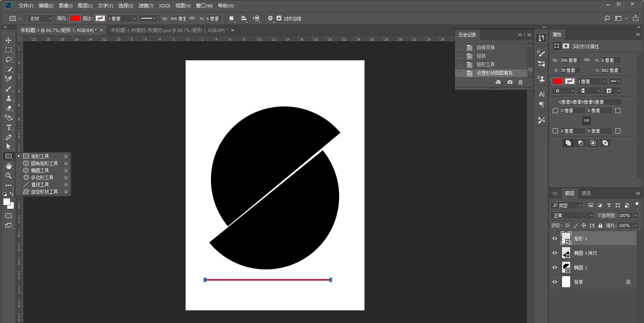Select the Clone Stamp tool
644x323 pixels.
coord(8,98)
